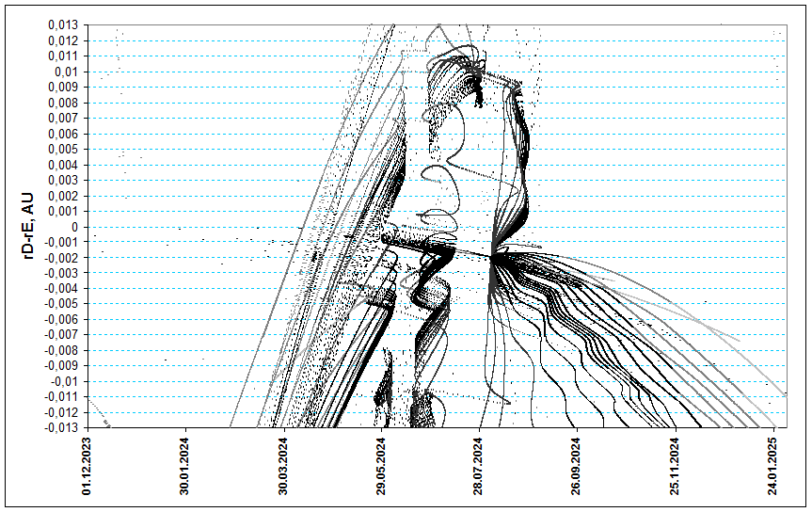Click the date label 26.09.2024

coord(577,467)
